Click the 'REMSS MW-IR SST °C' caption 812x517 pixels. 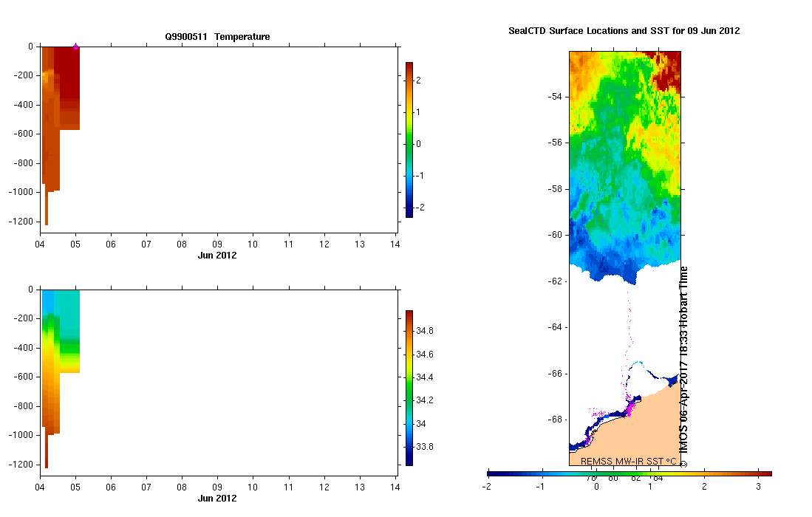pyautogui.click(x=628, y=461)
